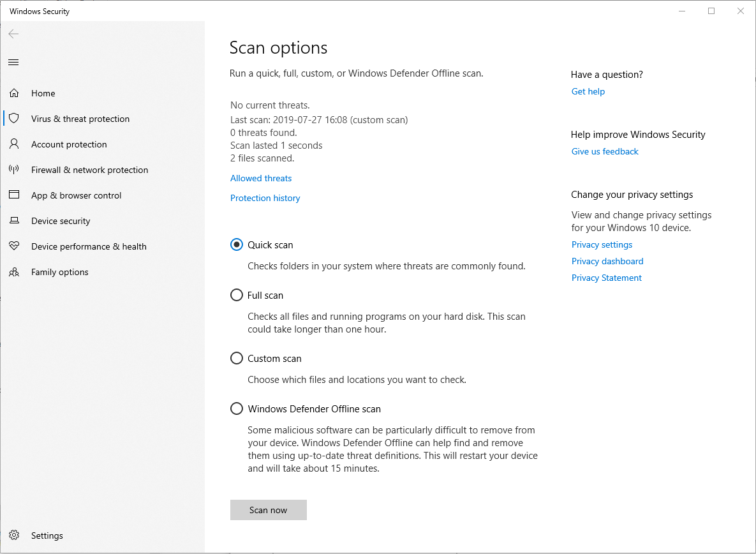Open Firewall & network protection section
The height and width of the screenshot is (554, 756).
pos(90,170)
